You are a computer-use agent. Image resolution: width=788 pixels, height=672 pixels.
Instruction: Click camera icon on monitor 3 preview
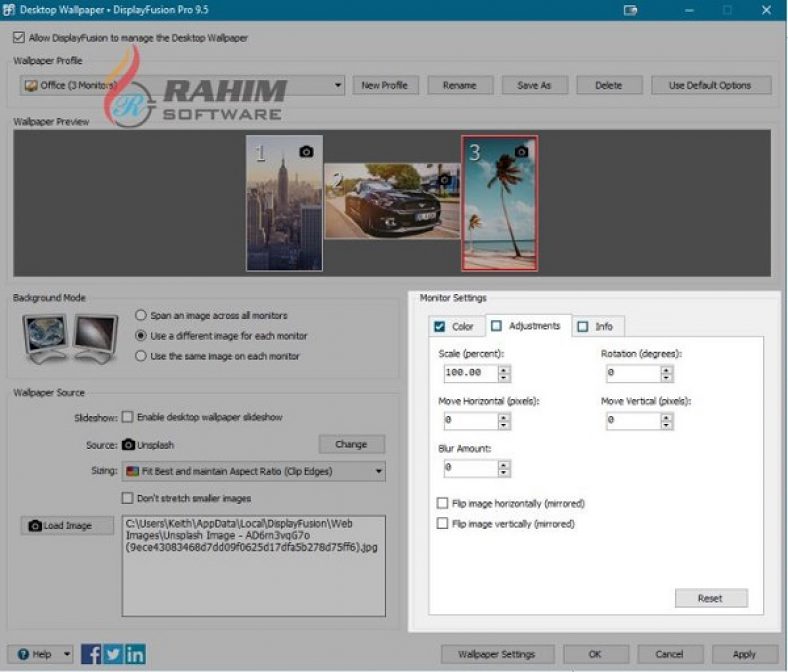click(x=520, y=151)
